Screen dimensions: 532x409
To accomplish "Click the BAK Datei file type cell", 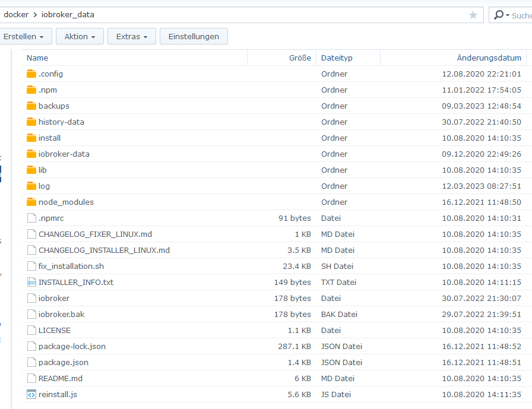I will [x=339, y=315].
